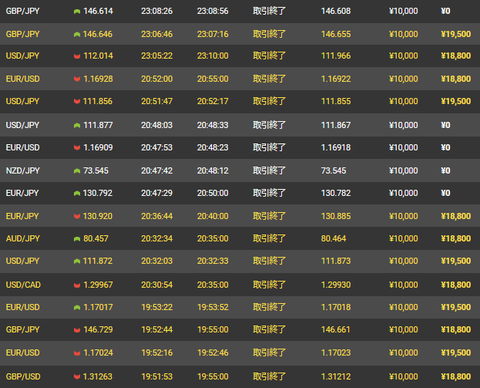Click red down arrow beside 1.31263
The width and height of the screenshot is (480, 388).
point(77,377)
